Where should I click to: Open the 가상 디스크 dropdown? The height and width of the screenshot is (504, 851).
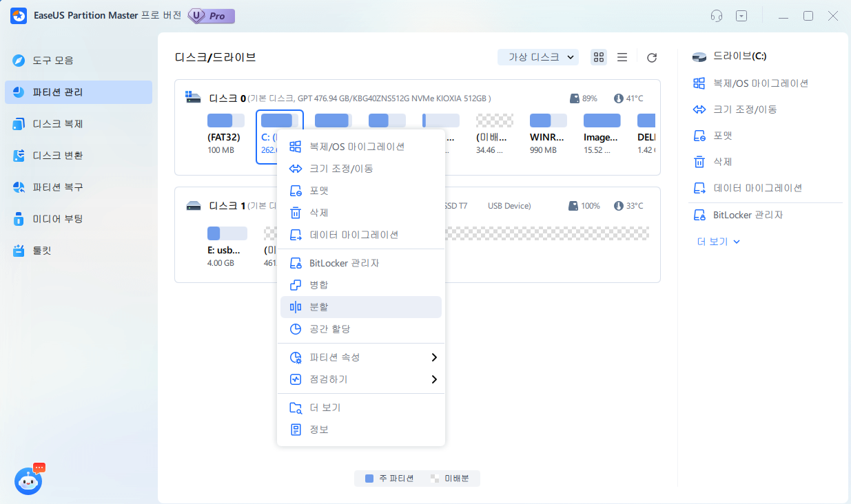538,57
